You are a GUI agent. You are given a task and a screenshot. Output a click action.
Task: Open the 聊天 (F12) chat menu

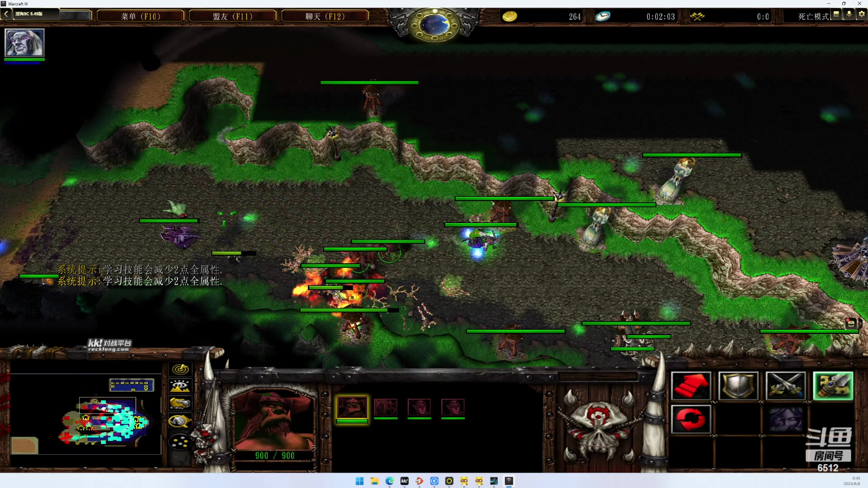click(x=325, y=16)
